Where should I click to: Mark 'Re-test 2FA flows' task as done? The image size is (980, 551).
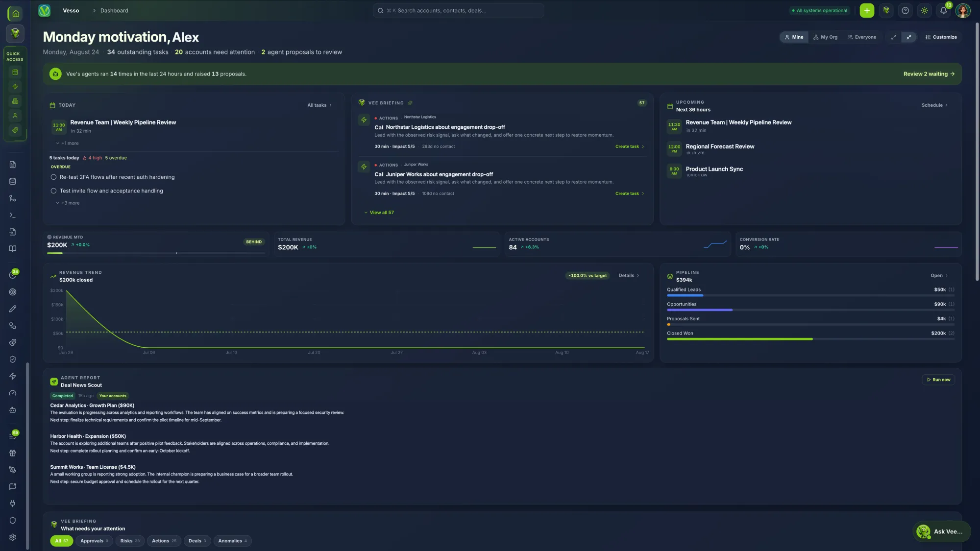[53, 177]
